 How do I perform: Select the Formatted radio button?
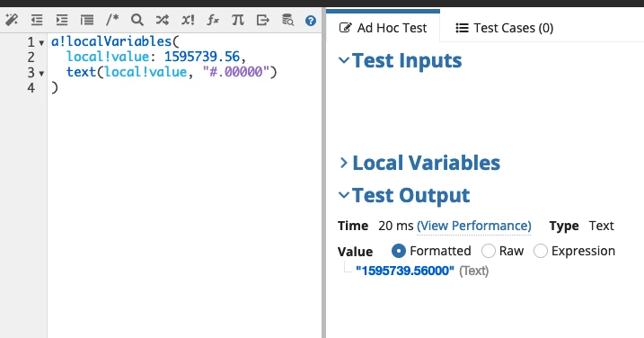coord(399,251)
